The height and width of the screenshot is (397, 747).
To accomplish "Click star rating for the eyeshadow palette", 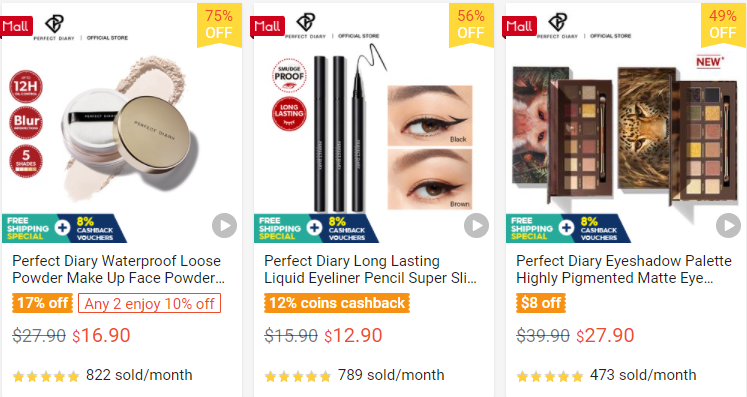I will point(549,377).
